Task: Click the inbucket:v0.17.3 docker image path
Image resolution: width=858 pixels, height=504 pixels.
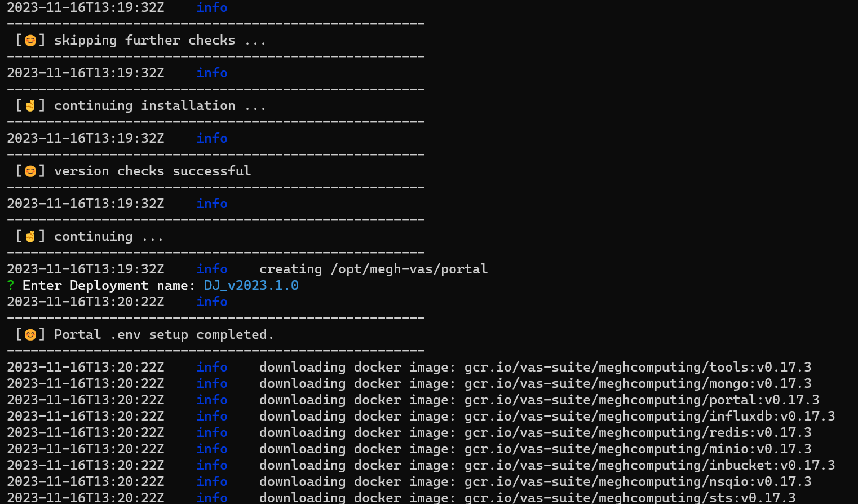Action: (649, 466)
